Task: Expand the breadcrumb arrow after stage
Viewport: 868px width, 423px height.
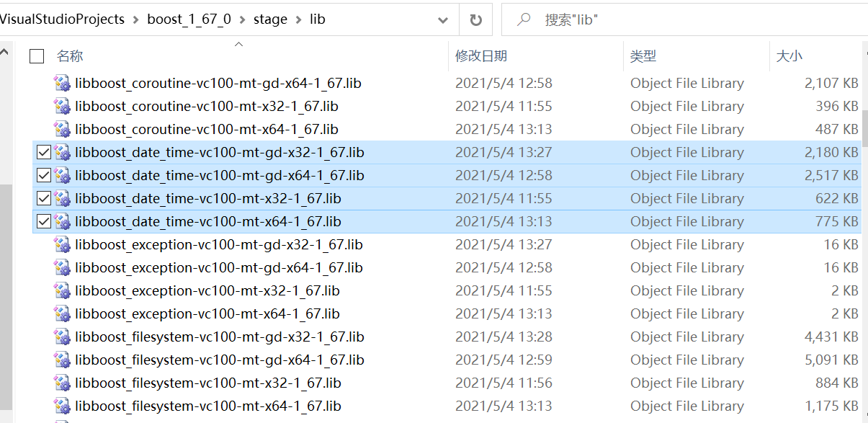Action: (x=300, y=19)
